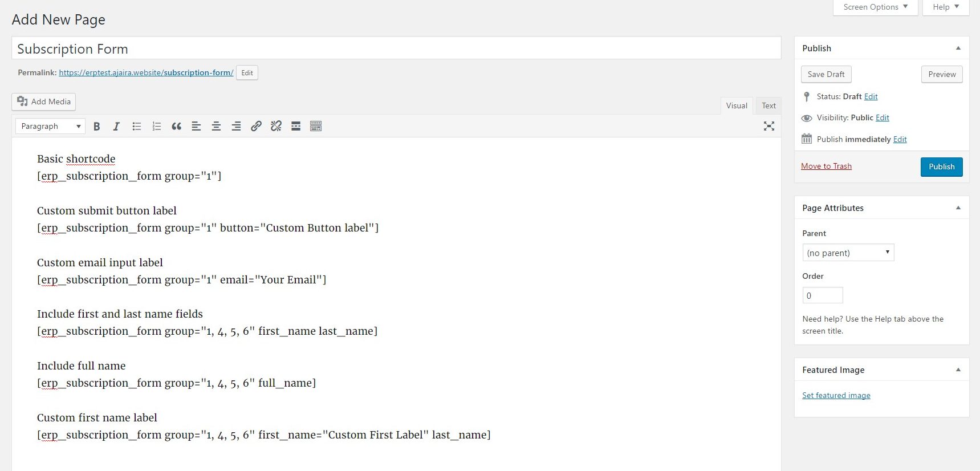Apply italic formatting
This screenshot has width=980, height=471.
coord(116,127)
